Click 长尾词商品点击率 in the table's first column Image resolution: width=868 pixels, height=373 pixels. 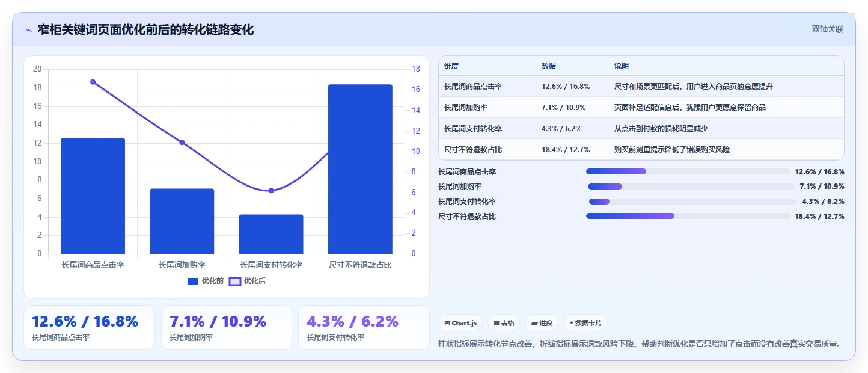[x=473, y=87]
